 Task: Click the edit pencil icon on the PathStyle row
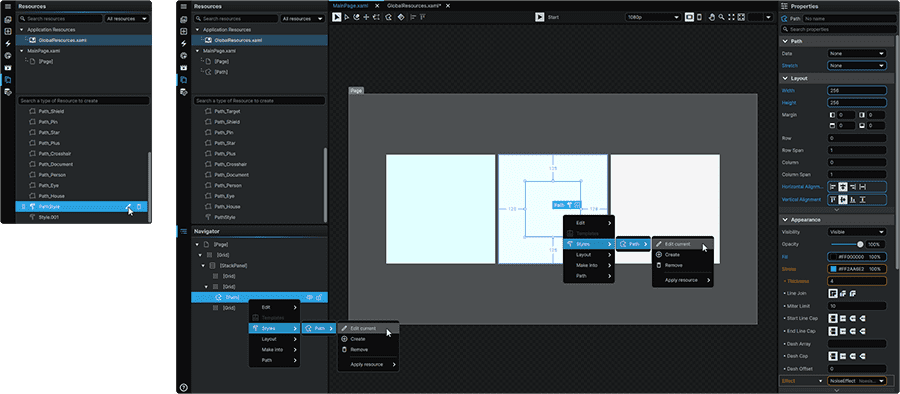129,207
